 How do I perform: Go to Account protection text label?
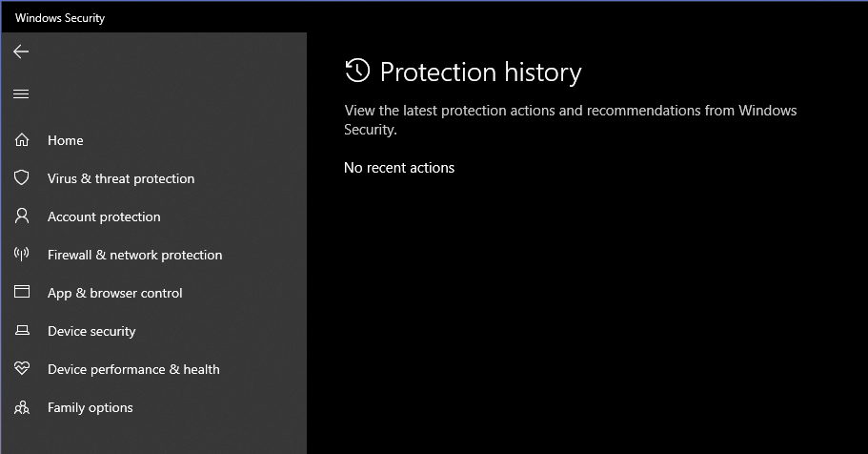[104, 217]
